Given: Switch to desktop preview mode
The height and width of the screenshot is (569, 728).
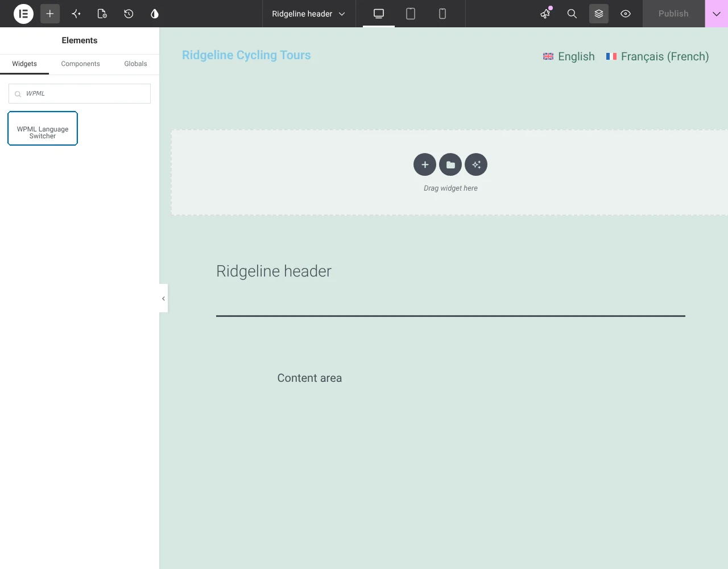Looking at the screenshot, I should click(x=379, y=14).
